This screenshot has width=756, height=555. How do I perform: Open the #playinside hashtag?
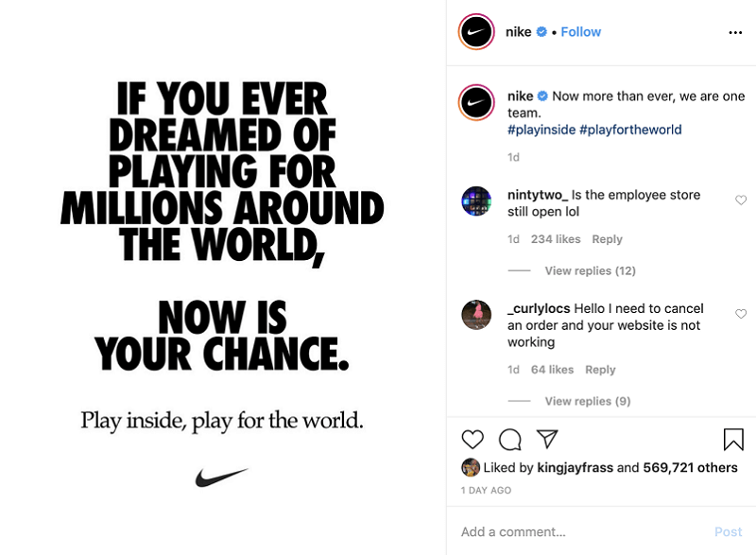click(x=541, y=130)
